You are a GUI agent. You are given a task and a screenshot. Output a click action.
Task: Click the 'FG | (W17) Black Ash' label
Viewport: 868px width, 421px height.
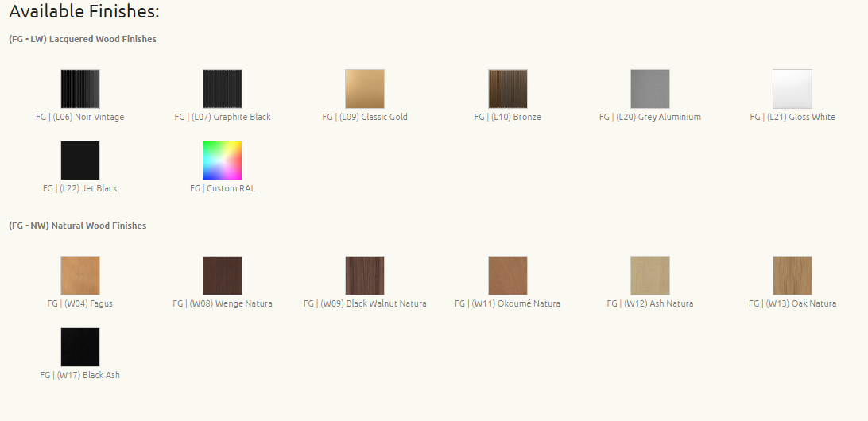tap(80, 375)
